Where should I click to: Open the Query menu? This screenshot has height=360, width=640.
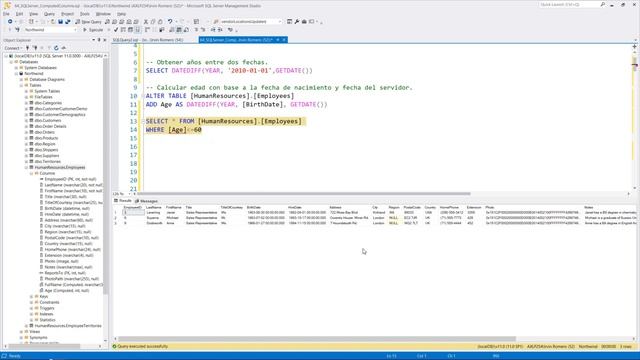[x=49, y=14]
